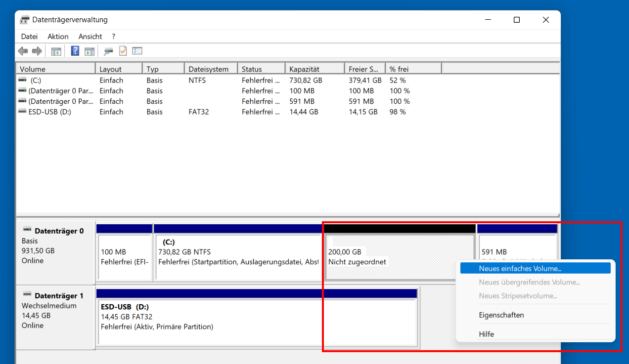
Task: Sort by the % frei column header
Action: 413,69
